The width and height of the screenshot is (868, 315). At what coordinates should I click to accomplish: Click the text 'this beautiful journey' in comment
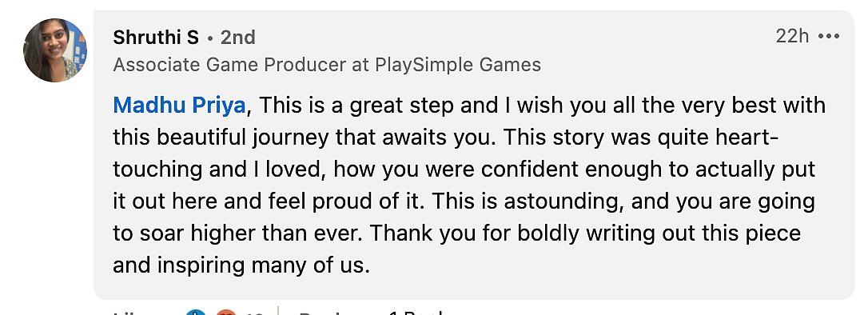tap(221, 138)
